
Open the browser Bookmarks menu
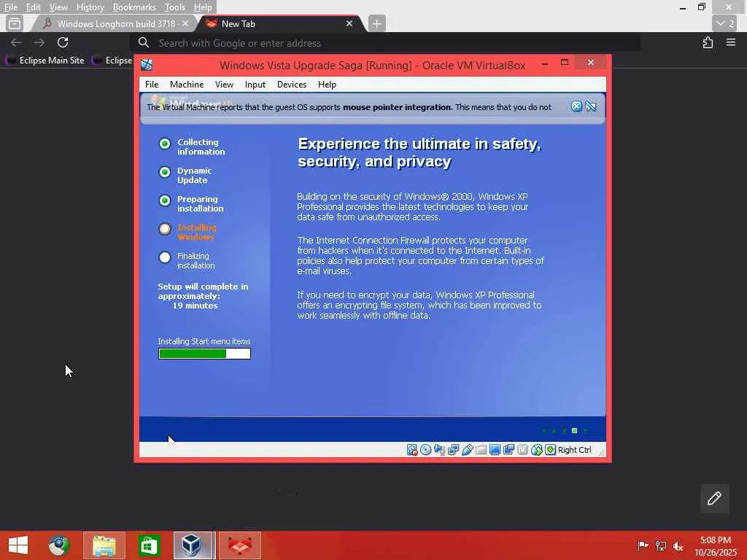point(134,7)
